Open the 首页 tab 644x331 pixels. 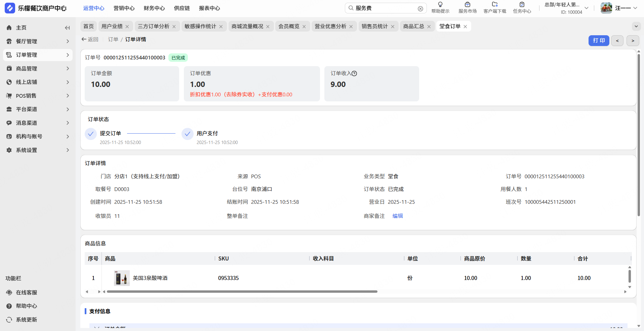[x=89, y=26]
